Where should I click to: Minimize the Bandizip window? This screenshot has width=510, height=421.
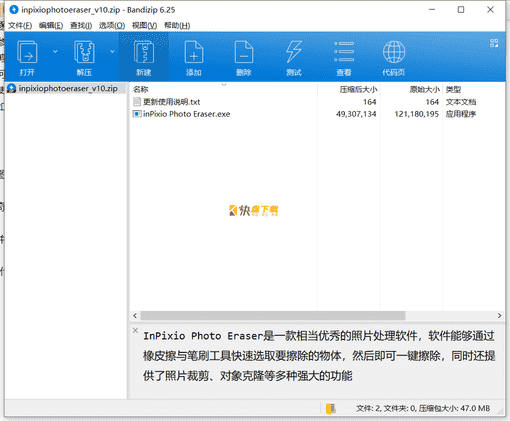click(432, 10)
